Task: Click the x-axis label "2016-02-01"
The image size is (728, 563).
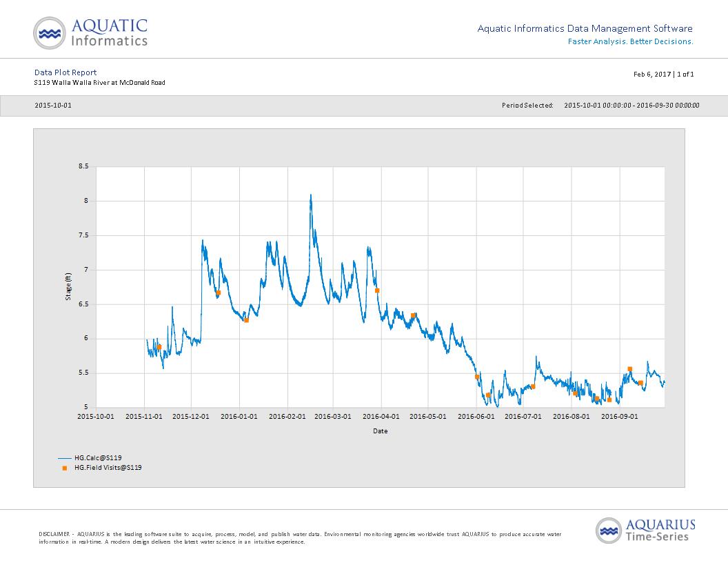Action: coord(287,417)
